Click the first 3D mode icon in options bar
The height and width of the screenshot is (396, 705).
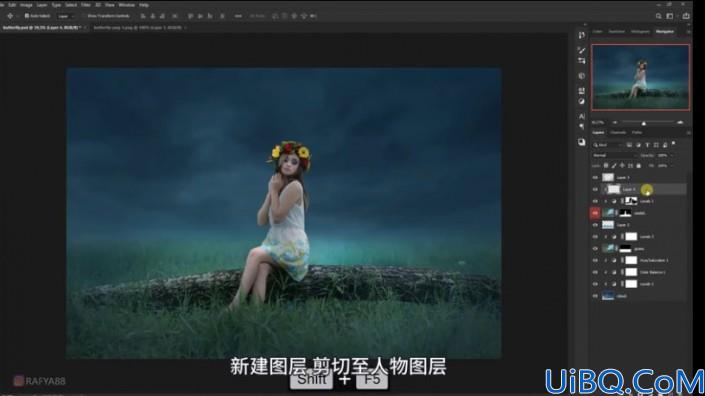pos(275,16)
